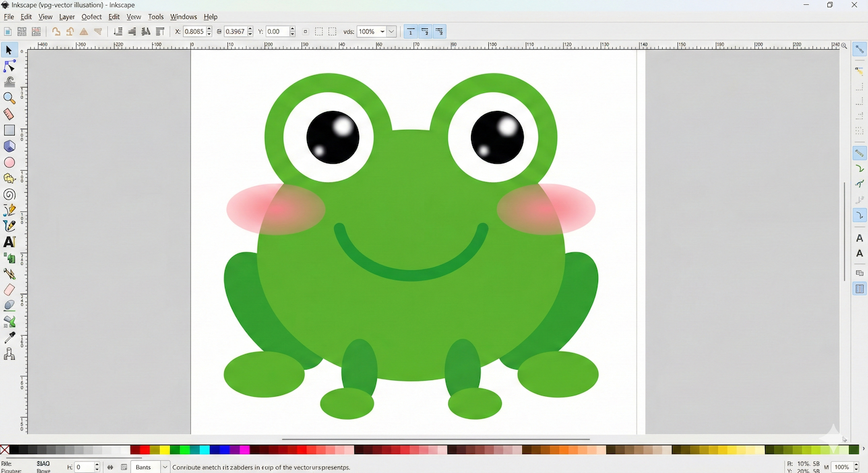The width and height of the screenshot is (868, 473).
Task: Activate the Spiral tool
Action: pyautogui.click(x=9, y=195)
